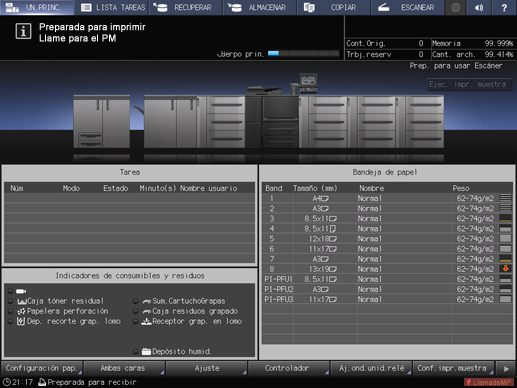Select the Sum.CartuchoGrapas indicator
Image resolution: width=517 pixels, height=388 pixels.
(x=184, y=301)
